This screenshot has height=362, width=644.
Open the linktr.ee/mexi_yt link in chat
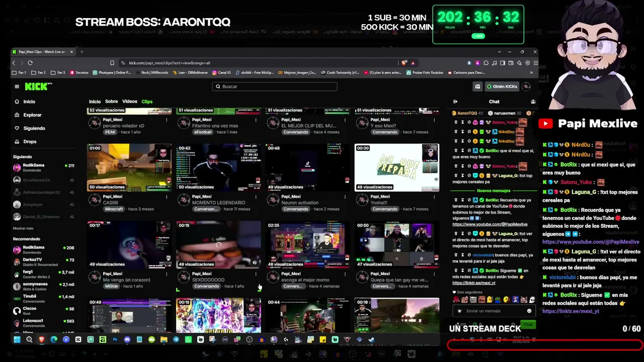pyautogui.click(x=474, y=283)
